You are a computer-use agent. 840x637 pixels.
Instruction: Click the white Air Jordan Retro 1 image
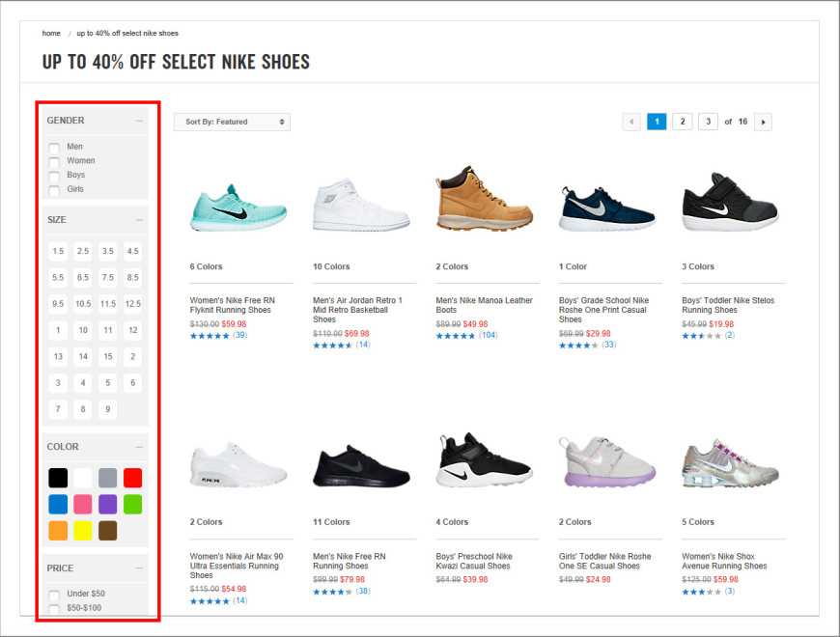click(361, 205)
